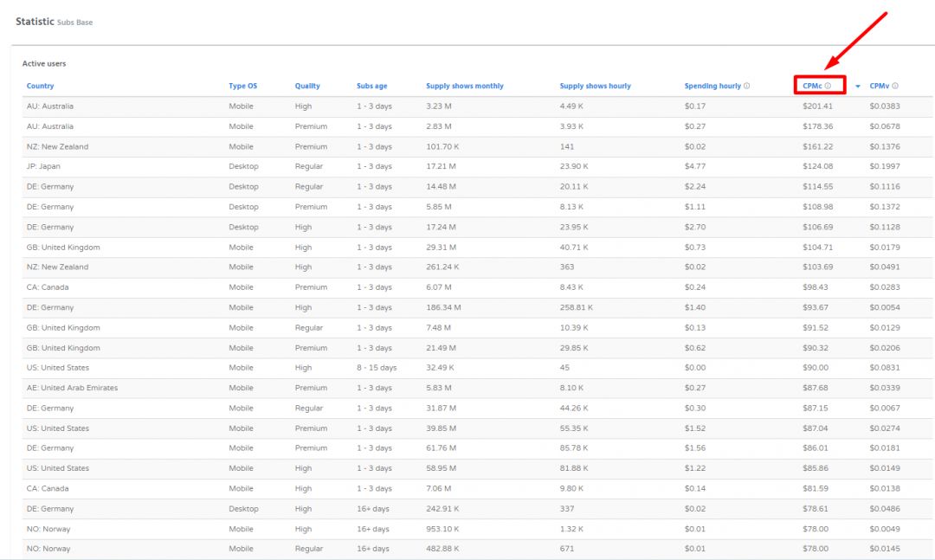
Task: Select the AE: United Arab Emirates row
Action: tap(72, 388)
